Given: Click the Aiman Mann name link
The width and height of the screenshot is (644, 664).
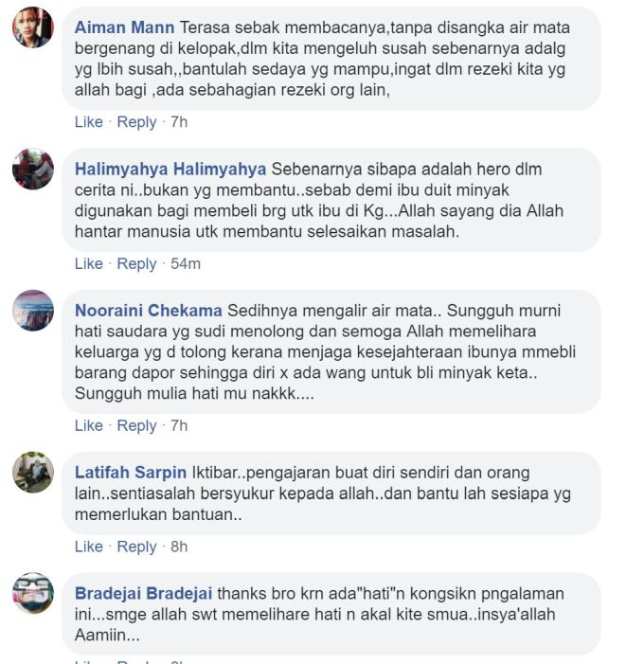Looking at the screenshot, I should (124, 27).
